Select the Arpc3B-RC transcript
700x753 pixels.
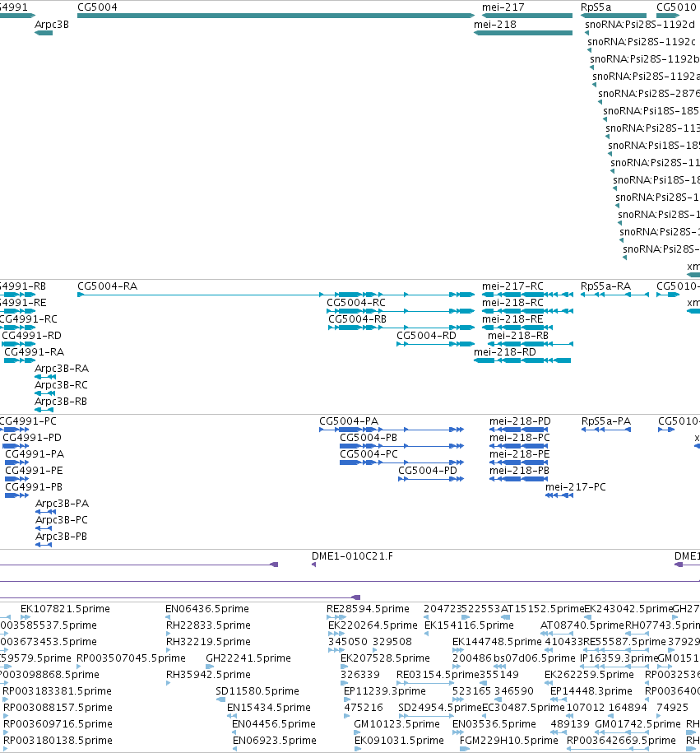pos(61,384)
